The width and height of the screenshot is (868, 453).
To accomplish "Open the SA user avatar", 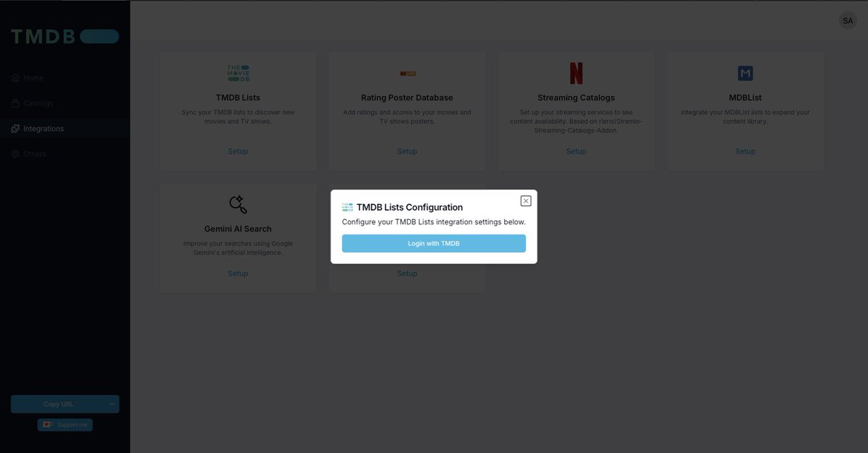I will [x=848, y=21].
